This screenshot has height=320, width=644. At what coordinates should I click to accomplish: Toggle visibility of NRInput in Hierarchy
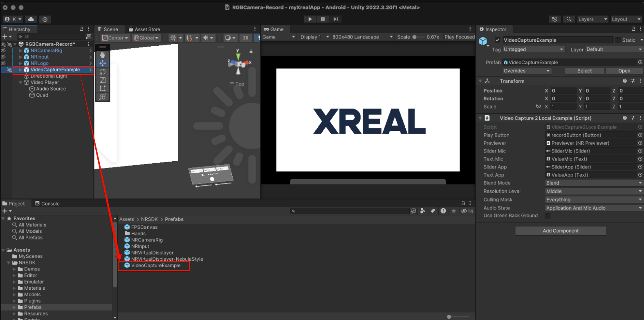[4, 57]
